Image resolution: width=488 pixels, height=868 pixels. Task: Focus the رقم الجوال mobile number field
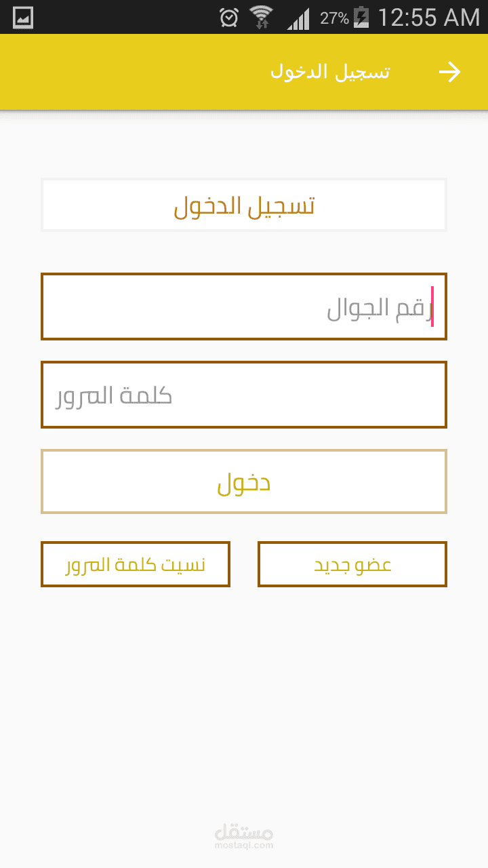click(x=244, y=307)
